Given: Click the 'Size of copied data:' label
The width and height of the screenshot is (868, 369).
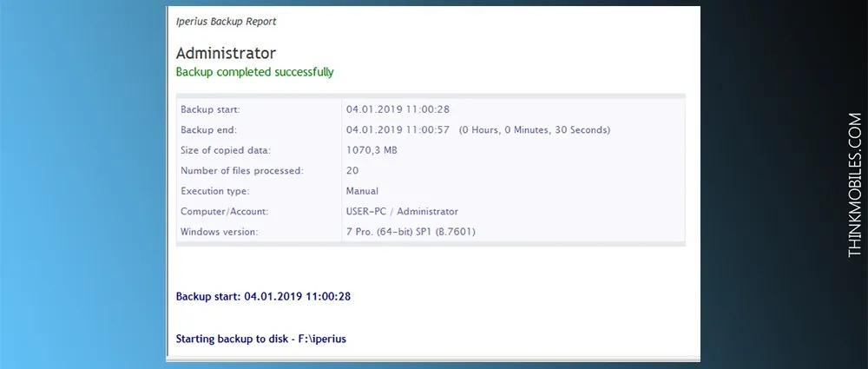Looking at the screenshot, I should click(x=226, y=150).
